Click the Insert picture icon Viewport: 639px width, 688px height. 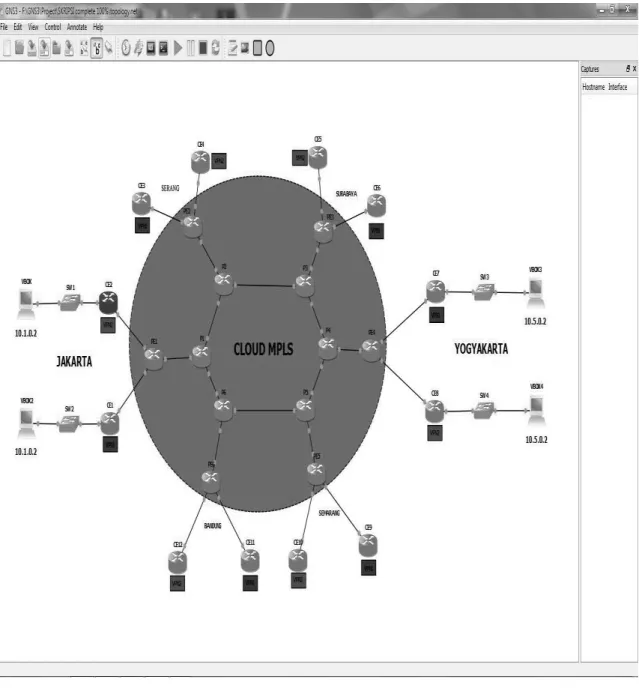click(x=245, y=47)
